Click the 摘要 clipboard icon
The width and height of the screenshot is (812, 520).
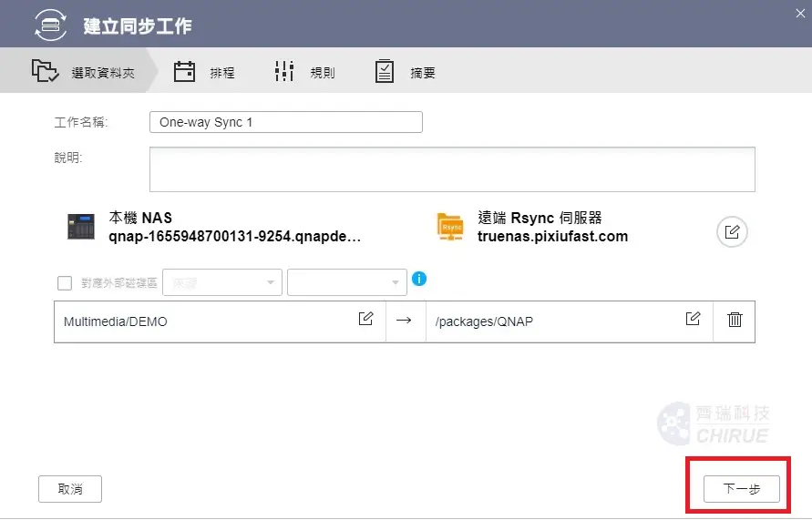[x=385, y=71]
